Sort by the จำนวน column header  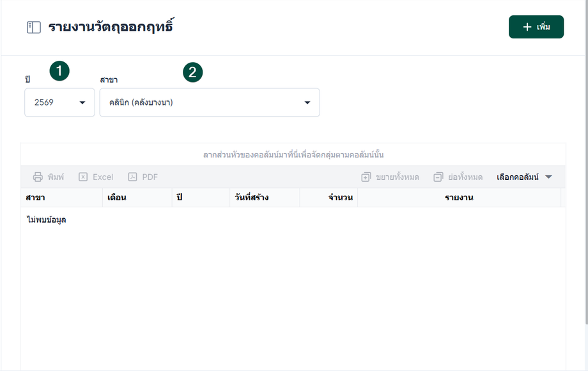341,198
